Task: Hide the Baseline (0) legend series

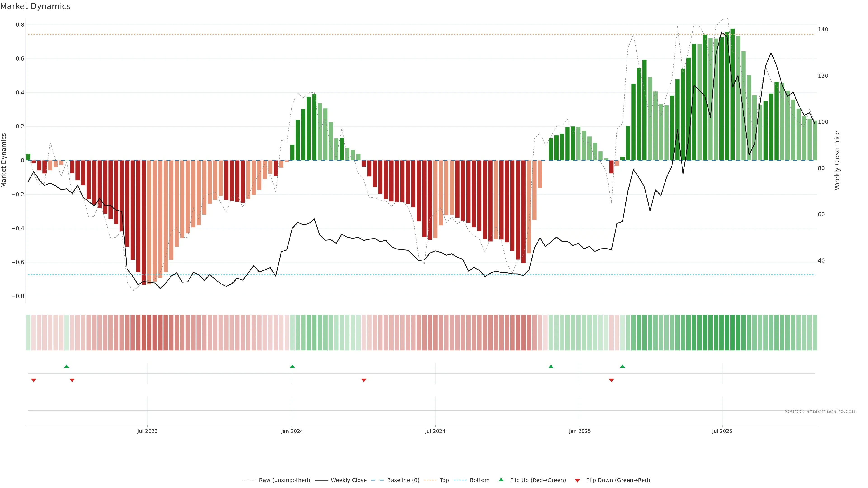Action: tap(403, 480)
